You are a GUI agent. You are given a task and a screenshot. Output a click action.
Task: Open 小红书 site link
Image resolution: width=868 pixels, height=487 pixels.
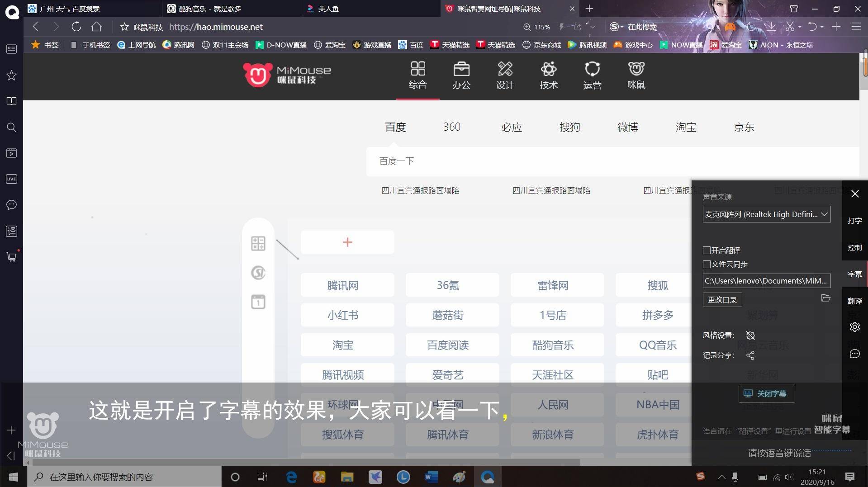347,315
